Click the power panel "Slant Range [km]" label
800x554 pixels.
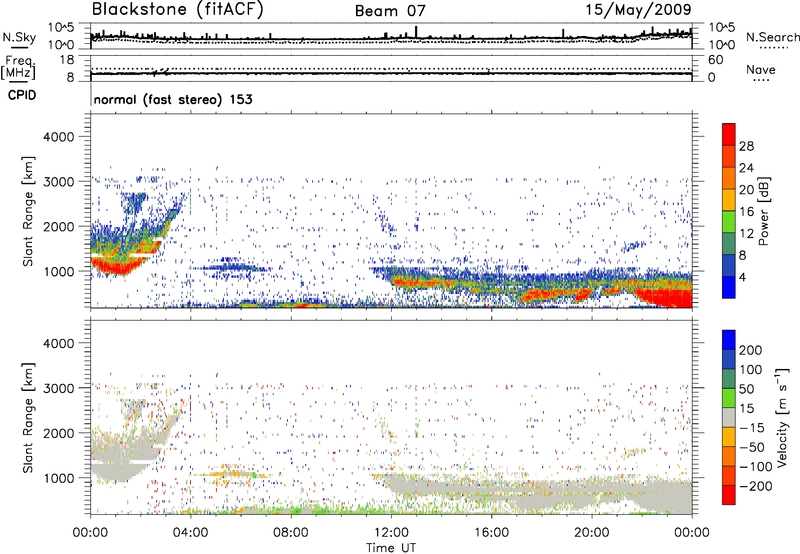[x=28, y=211]
